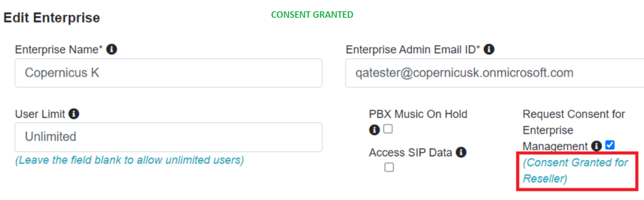This screenshot has width=644, height=200.
Task: Click the Enterprise Admin Email ID label
Action: click(413, 49)
